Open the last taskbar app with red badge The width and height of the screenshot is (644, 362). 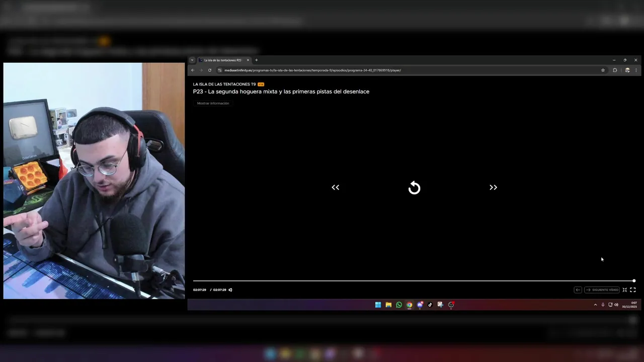[451, 305]
